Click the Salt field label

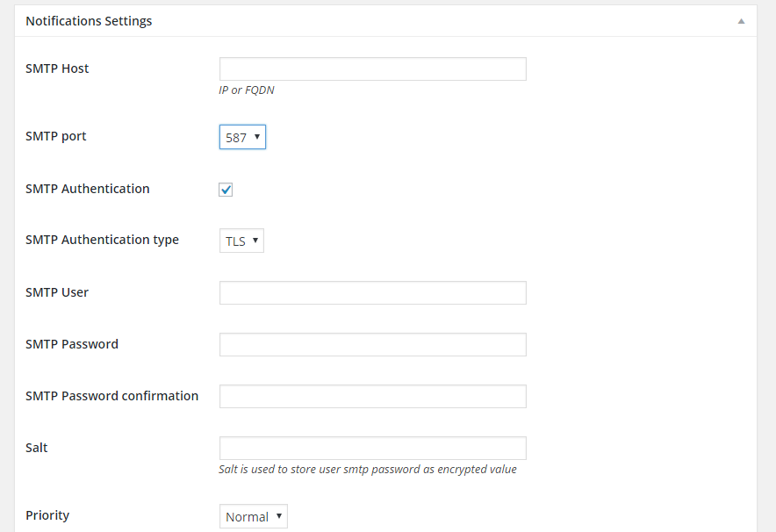coord(36,448)
